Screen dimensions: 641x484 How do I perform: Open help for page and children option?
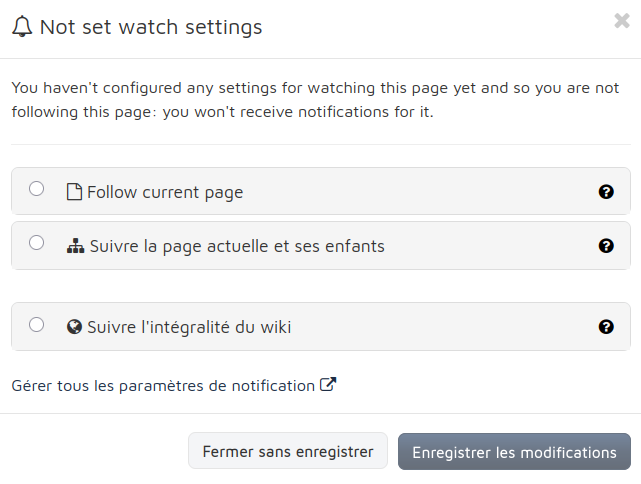click(606, 246)
